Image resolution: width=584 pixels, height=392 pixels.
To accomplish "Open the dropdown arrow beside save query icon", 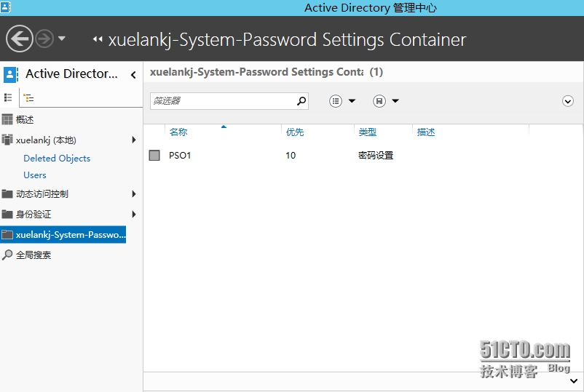I will click(x=395, y=101).
